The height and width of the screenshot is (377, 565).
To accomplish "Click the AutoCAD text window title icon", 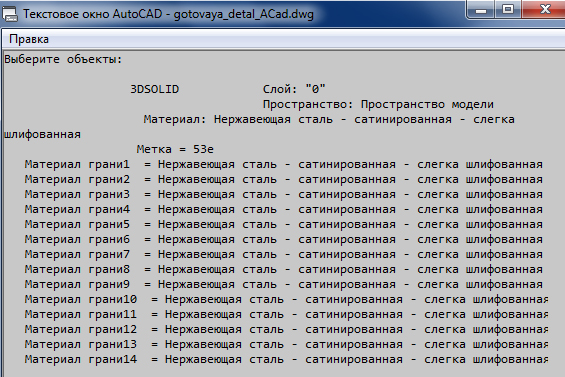I will click(x=10, y=14).
